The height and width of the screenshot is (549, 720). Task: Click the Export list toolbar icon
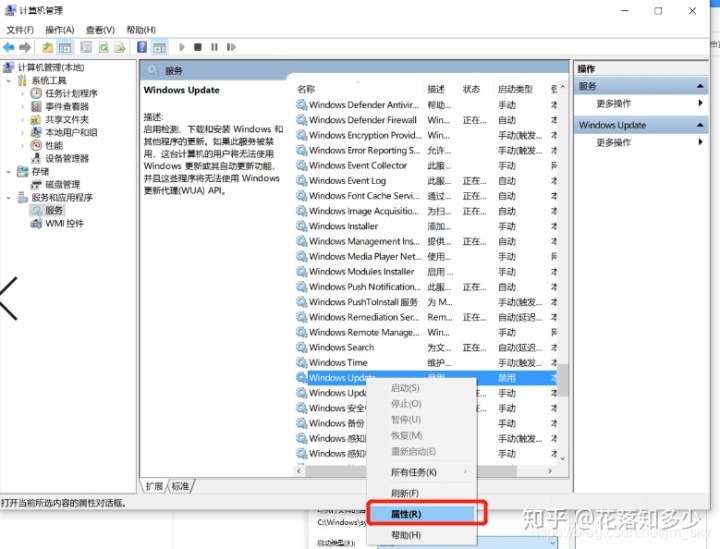tap(120, 47)
